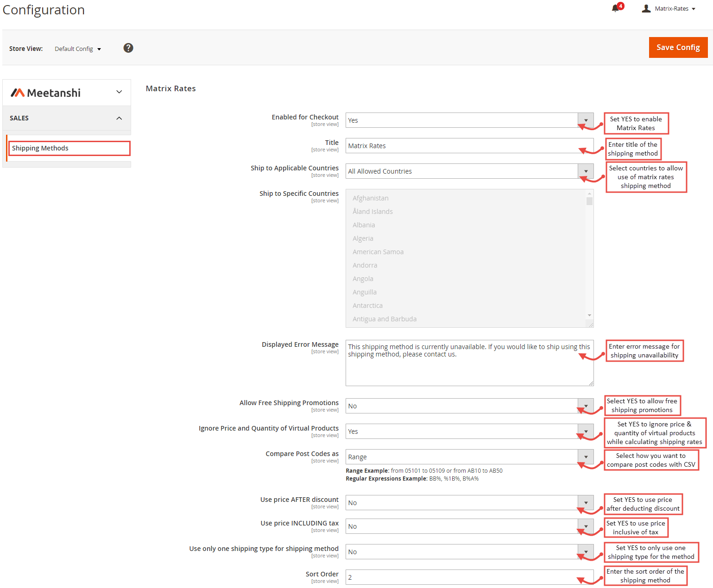
Task: Select Åland Islands in the countries list
Action: tap(372, 212)
